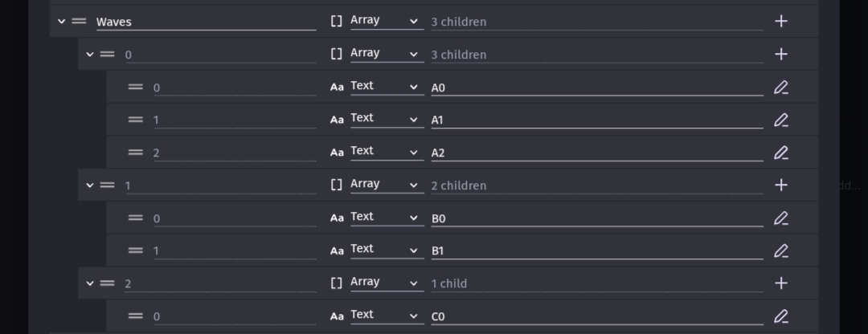
Task: Collapse the sub-array containing A0
Action: (90, 54)
